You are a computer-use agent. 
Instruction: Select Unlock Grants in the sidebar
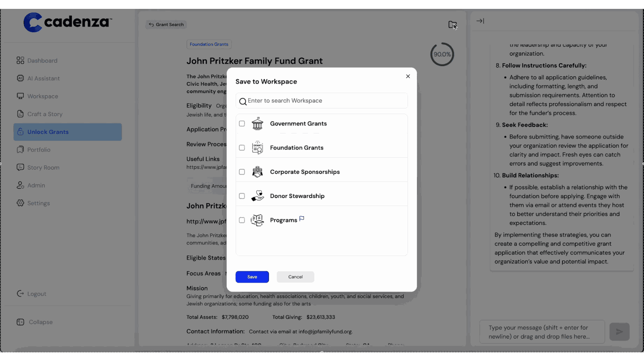[x=68, y=132]
